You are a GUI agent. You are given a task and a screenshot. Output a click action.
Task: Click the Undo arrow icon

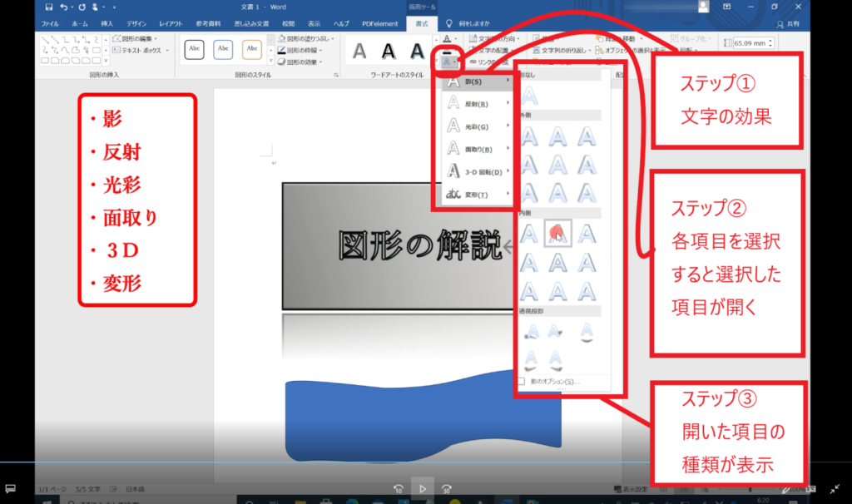[64, 7]
